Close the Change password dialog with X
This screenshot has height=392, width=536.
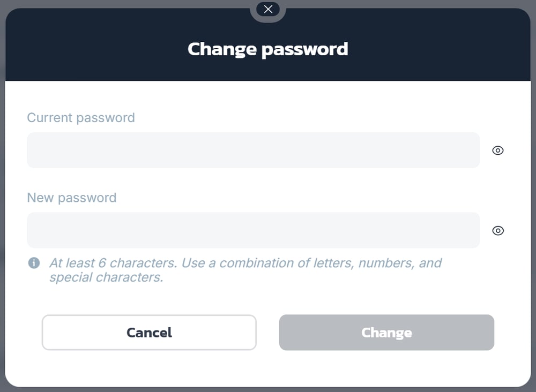(x=268, y=9)
